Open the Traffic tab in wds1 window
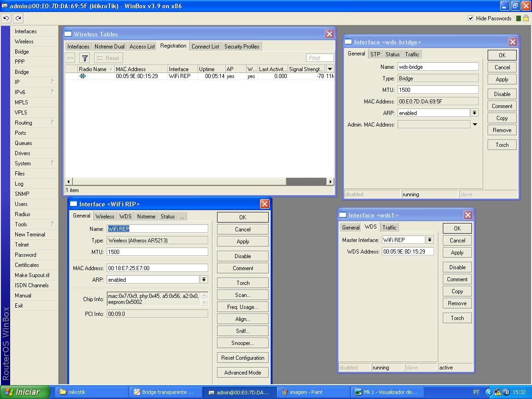 click(x=389, y=228)
